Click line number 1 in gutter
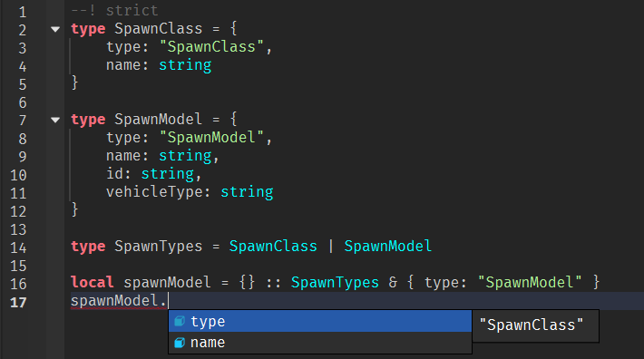Image resolution: width=644 pixels, height=359 pixels. point(23,12)
